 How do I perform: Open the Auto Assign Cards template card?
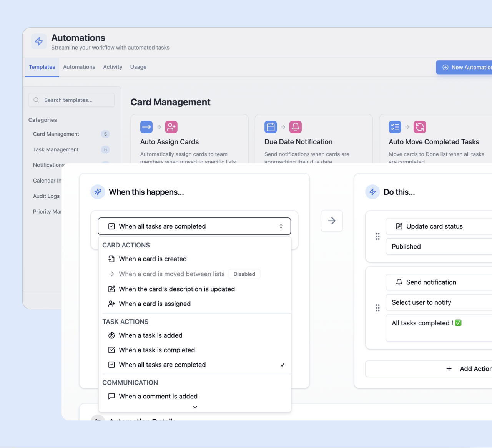pos(189,139)
